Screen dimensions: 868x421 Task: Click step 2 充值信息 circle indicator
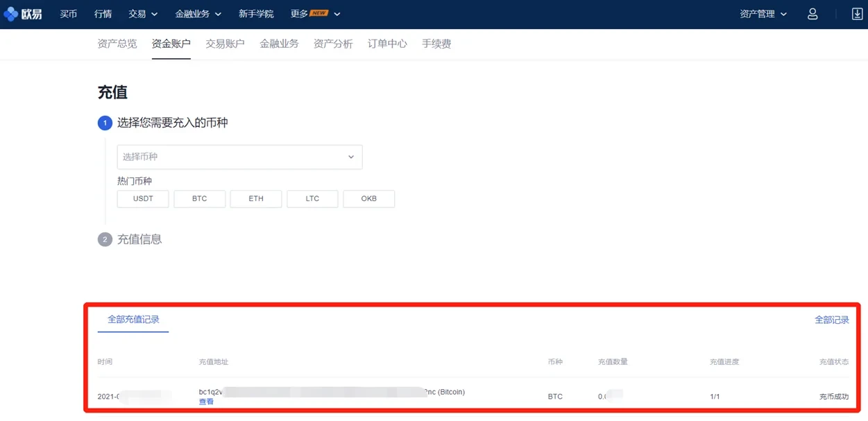click(x=105, y=239)
